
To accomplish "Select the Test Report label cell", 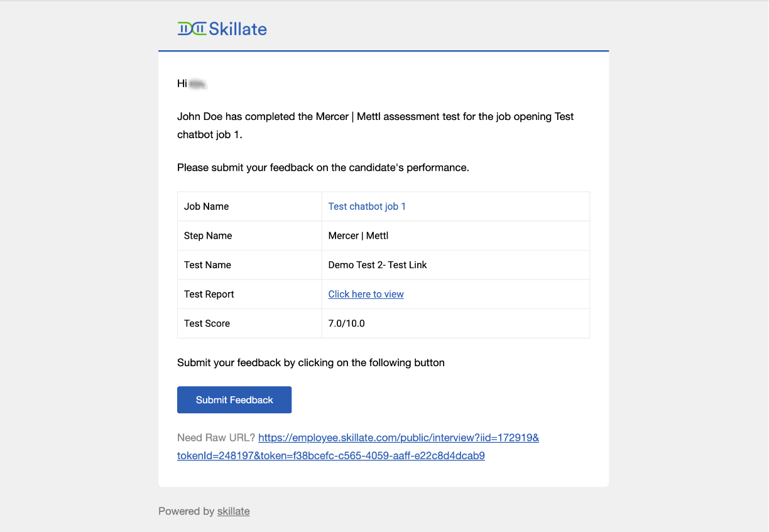I will pos(249,294).
